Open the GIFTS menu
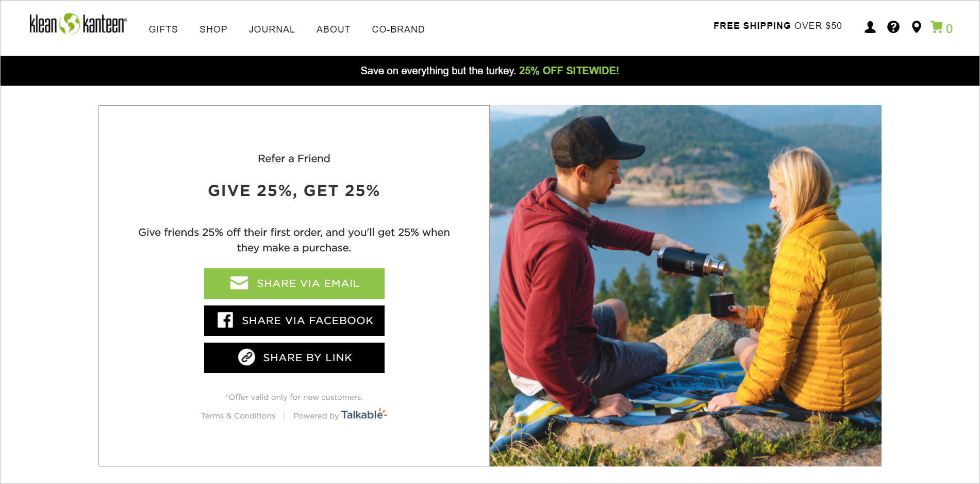The height and width of the screenshot is (484, 980). tap(163, 29)
